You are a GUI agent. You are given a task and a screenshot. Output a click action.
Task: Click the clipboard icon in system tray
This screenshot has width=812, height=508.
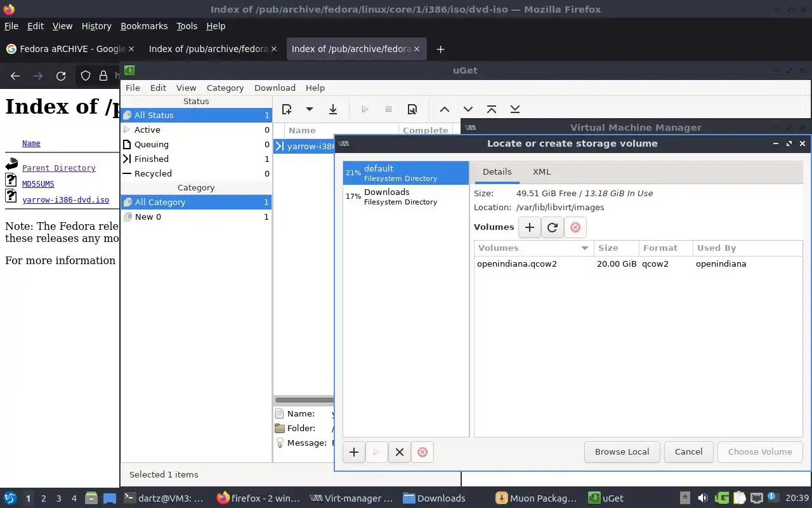pyautogui.click(x=739, y=498)
